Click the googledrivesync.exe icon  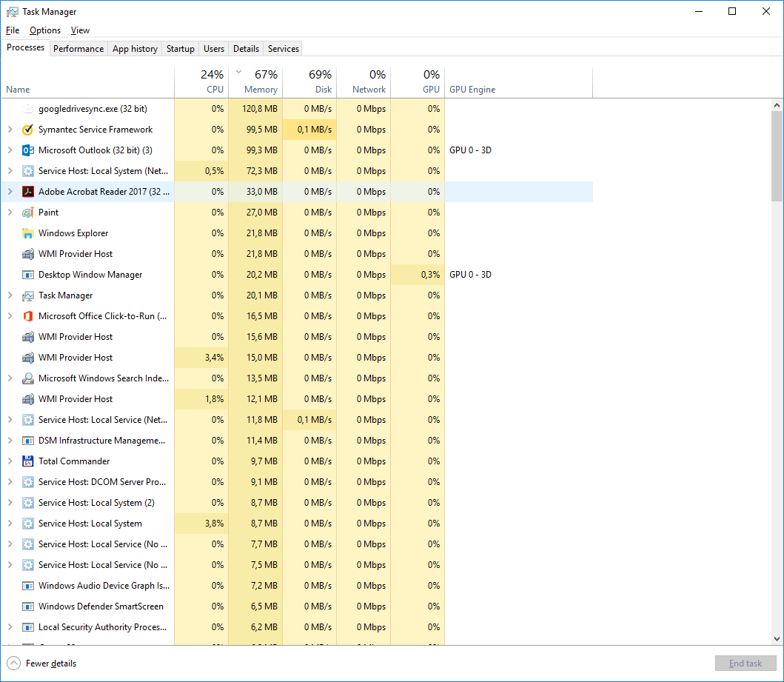coord(28,109)
